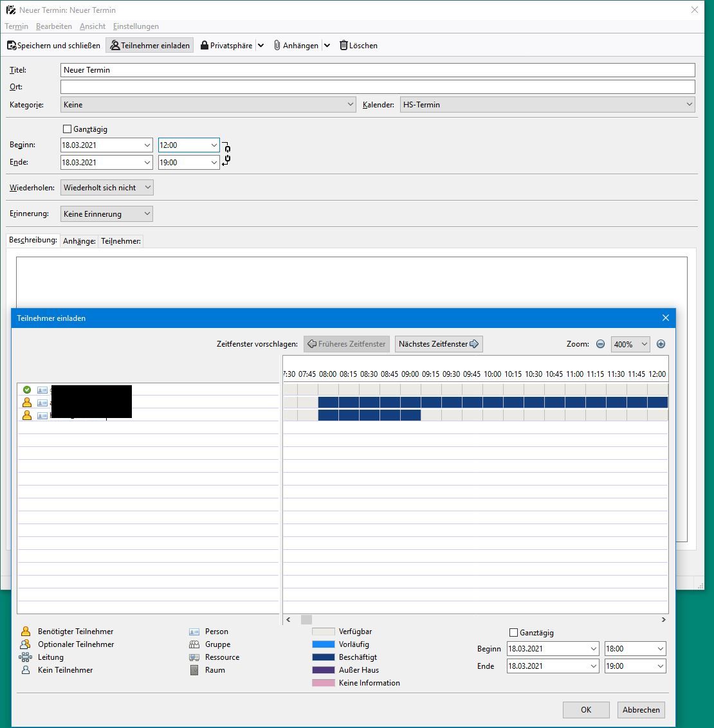Image resolution: width=714 pixels, height=728 pixels.
Task: Zoom in with the plus icon
Action: [661, 344]
